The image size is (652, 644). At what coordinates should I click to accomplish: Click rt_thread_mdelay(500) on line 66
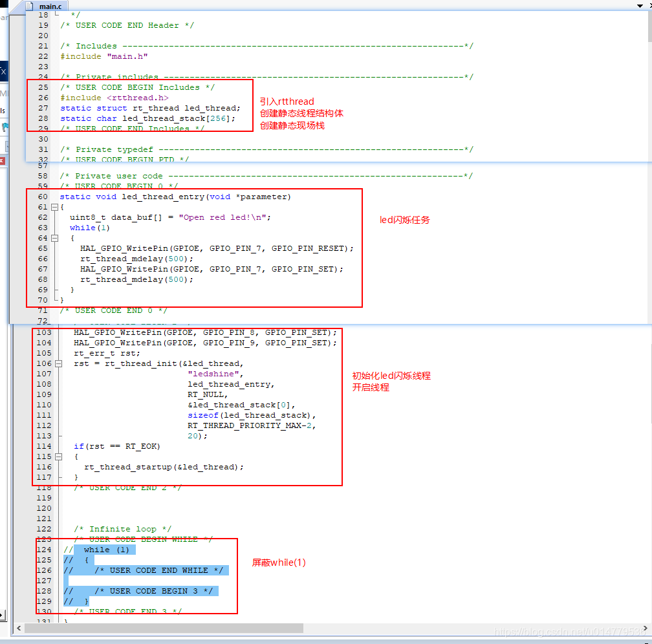137,259
